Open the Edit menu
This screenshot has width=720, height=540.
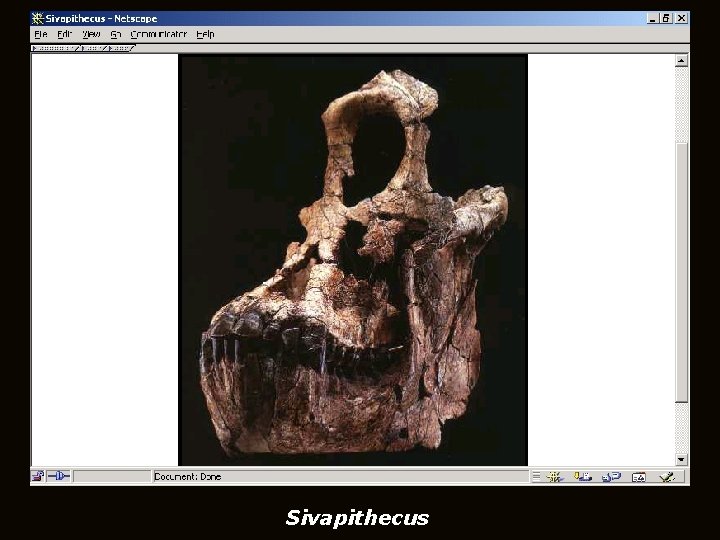pos(65,34)
